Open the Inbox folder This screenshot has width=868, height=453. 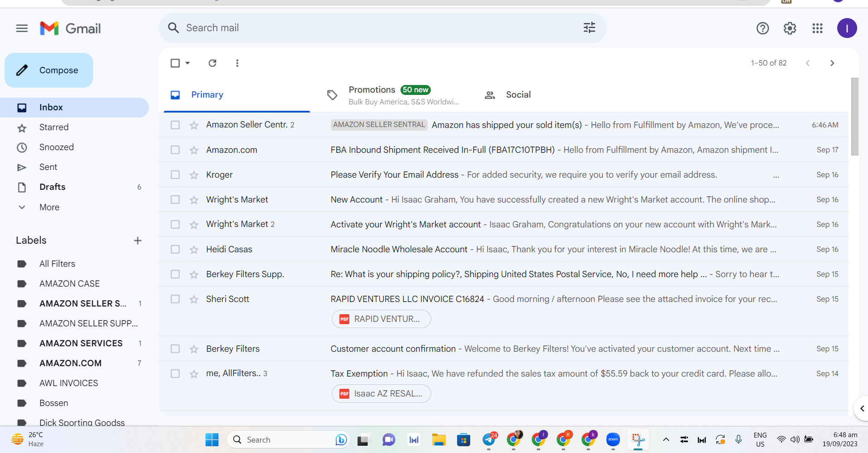point(74,108)
